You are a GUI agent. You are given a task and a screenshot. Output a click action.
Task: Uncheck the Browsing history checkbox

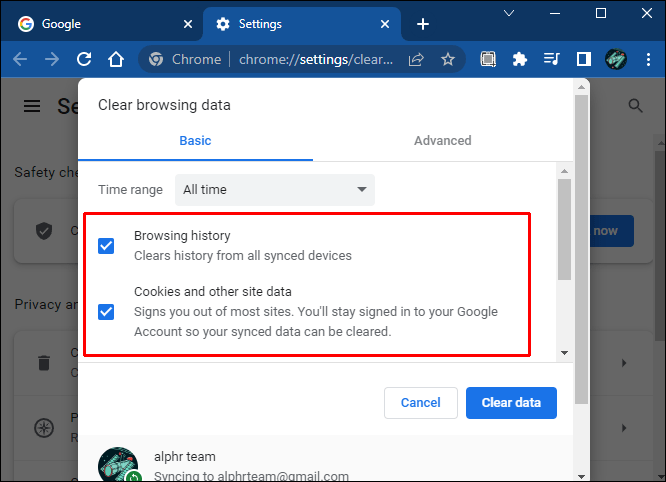pos(106,245)
